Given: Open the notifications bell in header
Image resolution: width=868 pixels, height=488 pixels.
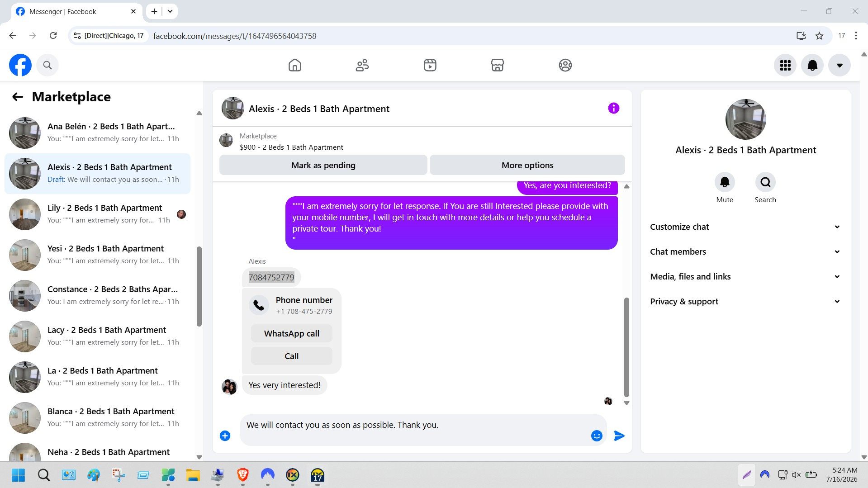Looking at the screenshot, I should 812,65.
